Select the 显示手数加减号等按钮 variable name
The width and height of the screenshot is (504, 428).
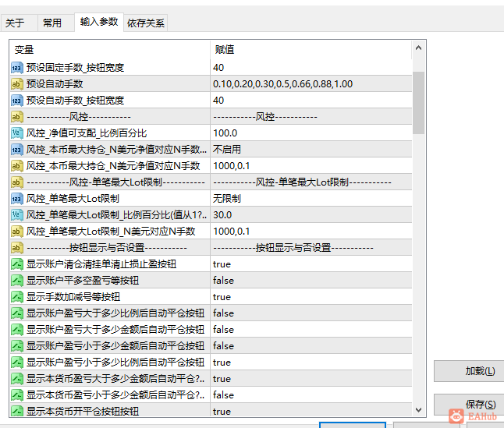(73, 297)
